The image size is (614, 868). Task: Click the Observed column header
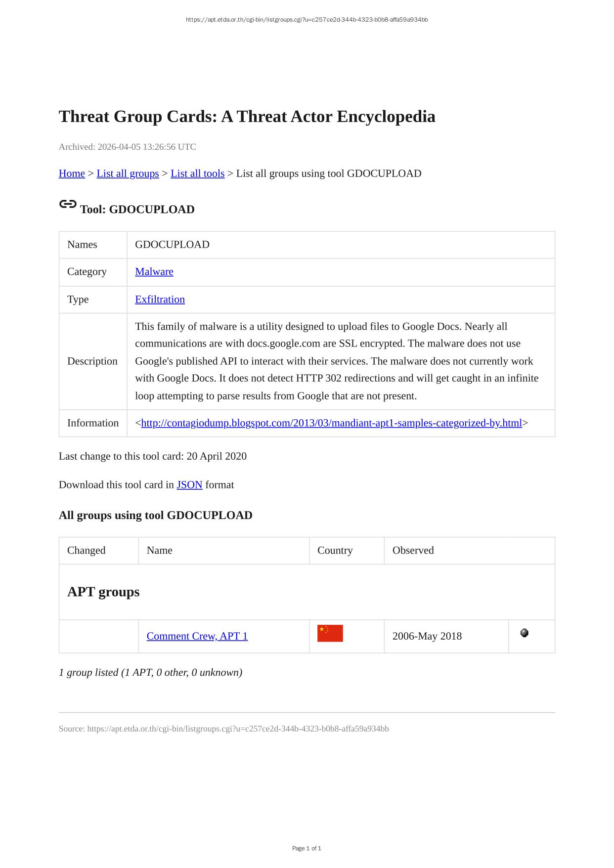click(413, 550)
